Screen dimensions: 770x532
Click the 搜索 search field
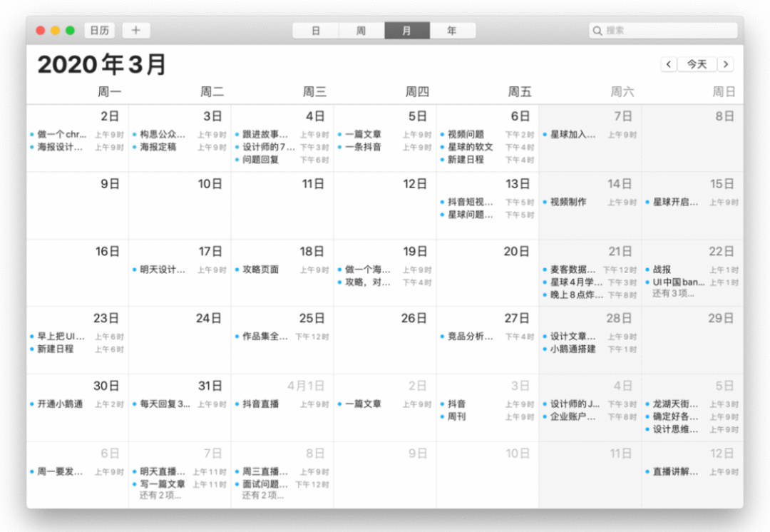(x=663, y=31)
